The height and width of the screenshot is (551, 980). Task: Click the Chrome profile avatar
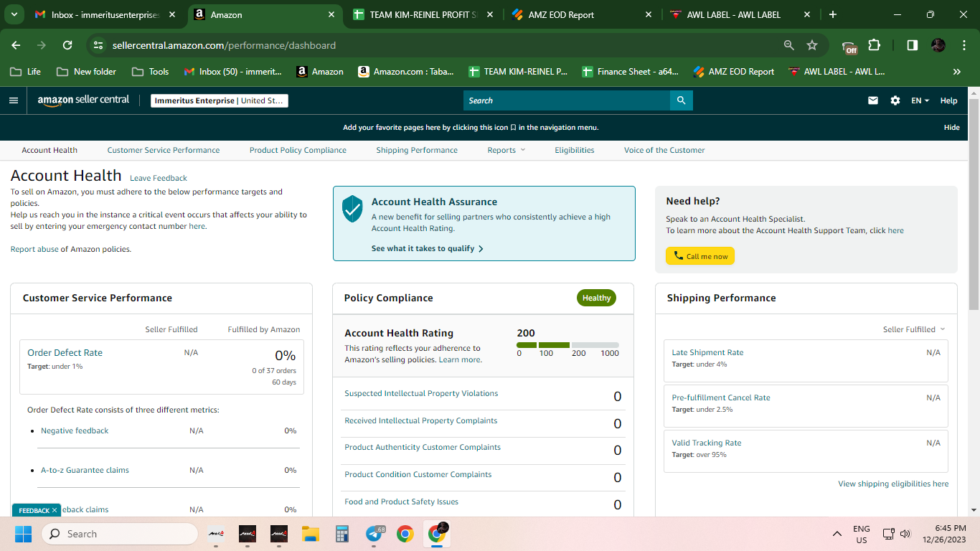click(938, 45)
